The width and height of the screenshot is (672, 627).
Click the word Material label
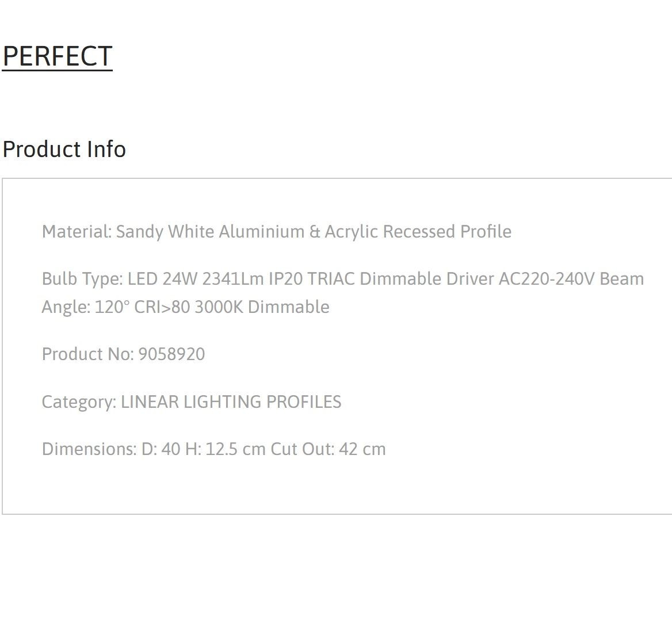click(77, 231)
